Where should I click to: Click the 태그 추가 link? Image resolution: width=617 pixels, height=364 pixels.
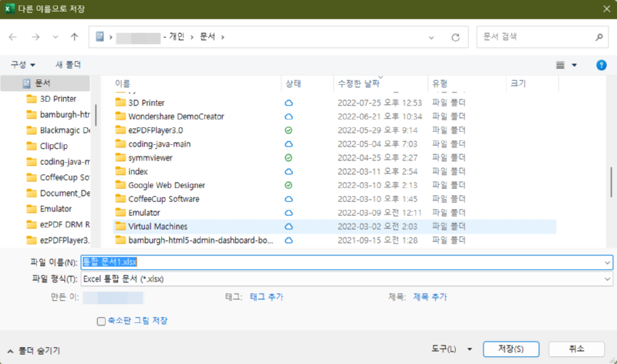[x=267, y=296]
